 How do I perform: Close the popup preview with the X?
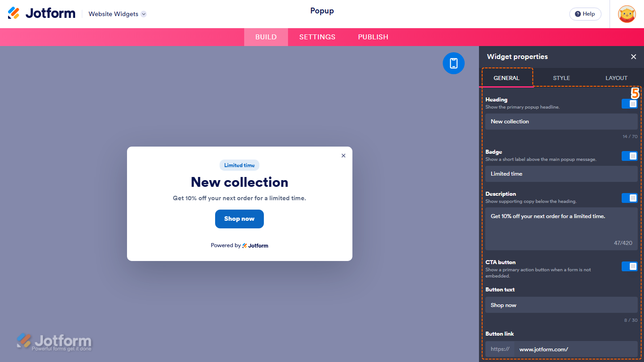pos(343,156)
